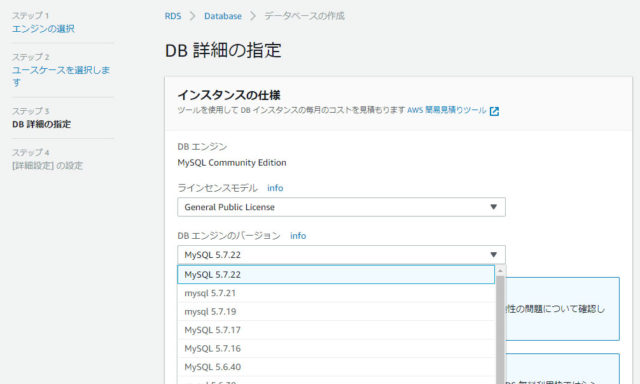Choose mysql 5.7.19 from the list
The width and height of the screenshot is (640, 384).
(336, 311)
